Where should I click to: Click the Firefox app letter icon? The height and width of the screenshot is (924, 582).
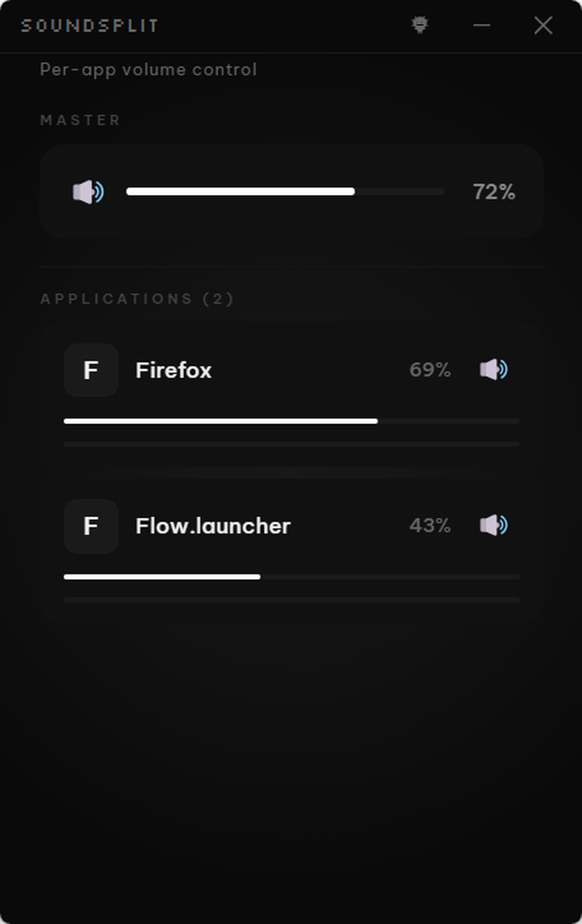91,370
